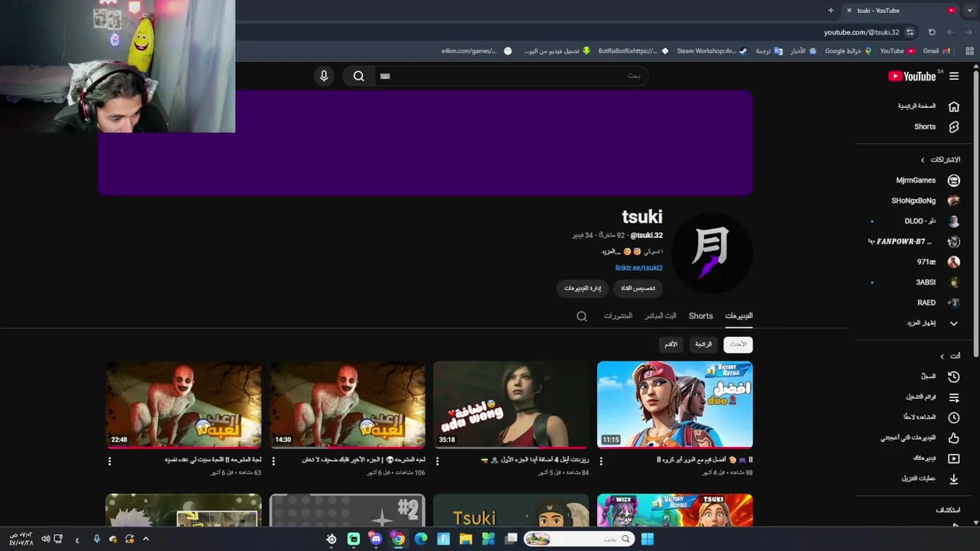This screenshot has width=980, height=551.
Task: Switch to Videos channel tab
Action: coord(739,316)
